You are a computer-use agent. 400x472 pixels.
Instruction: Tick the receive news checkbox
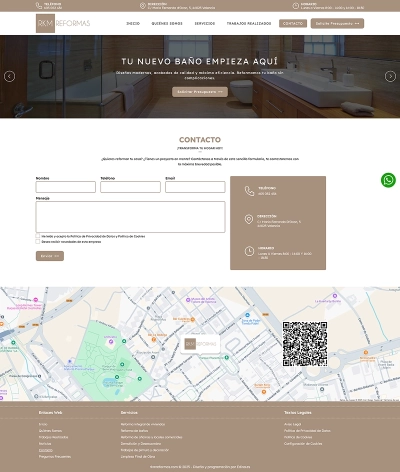point(38,241)
